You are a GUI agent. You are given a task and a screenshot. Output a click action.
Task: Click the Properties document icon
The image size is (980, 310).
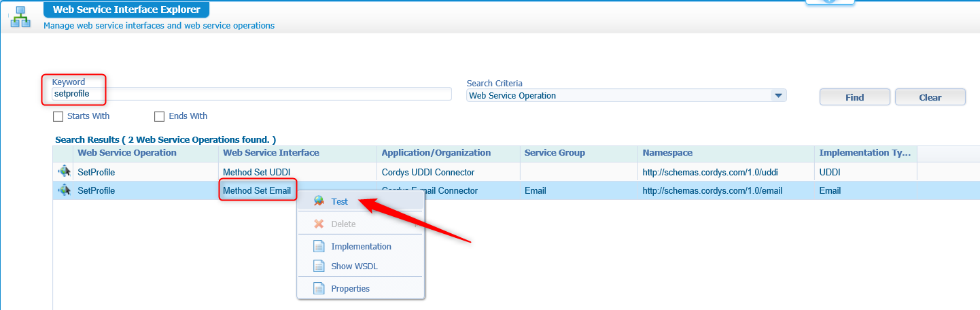pyautogui.click(x=319, y=289)
